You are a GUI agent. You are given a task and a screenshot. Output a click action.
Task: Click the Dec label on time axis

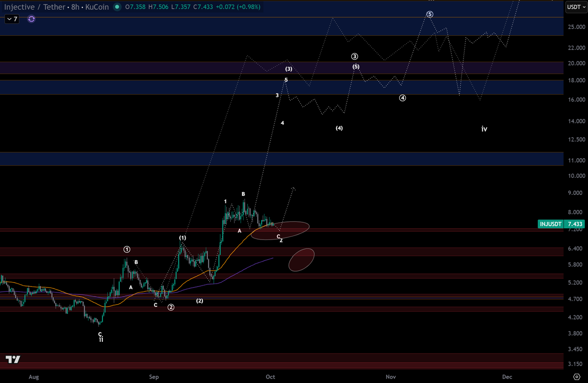point(507,377)
